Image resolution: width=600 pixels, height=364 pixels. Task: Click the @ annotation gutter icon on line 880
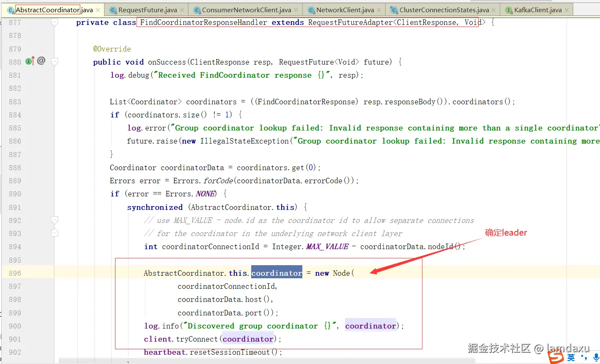click(x=41, y=61)
